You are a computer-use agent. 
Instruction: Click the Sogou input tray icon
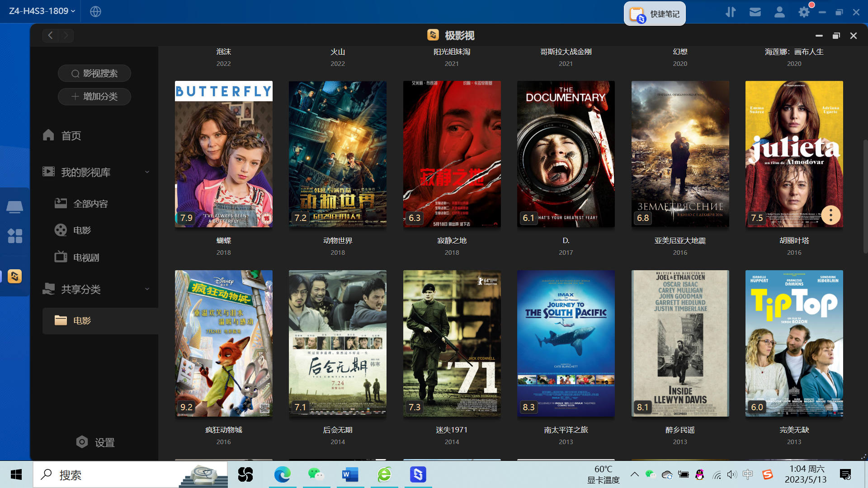coord(767,474)
